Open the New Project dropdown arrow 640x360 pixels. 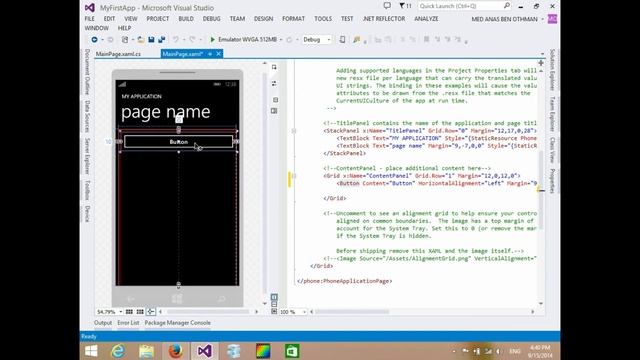click(x=132, y=40)
